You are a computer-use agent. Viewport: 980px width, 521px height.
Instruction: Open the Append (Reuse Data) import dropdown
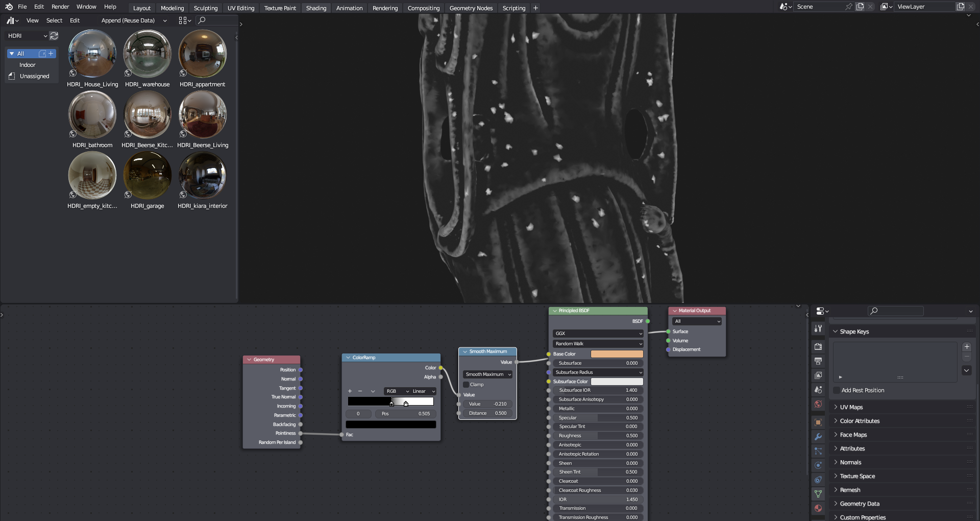point(134,20)
